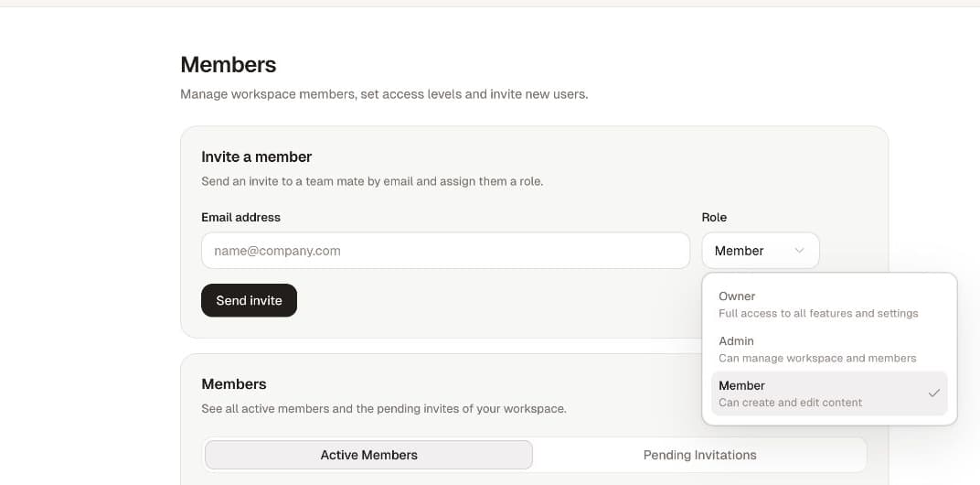Open the Role dropdown showing Member
980x485 pixels.
tap(761, 251)
